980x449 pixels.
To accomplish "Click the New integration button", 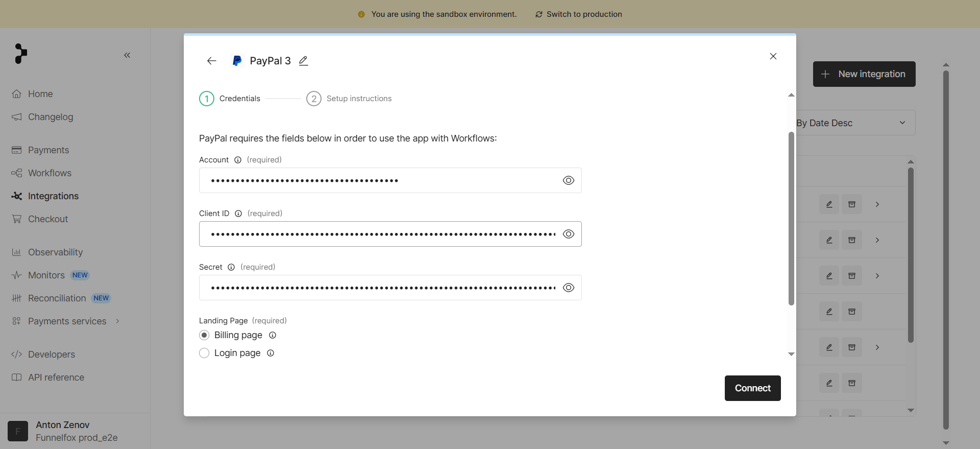I will tap(864, 74).
